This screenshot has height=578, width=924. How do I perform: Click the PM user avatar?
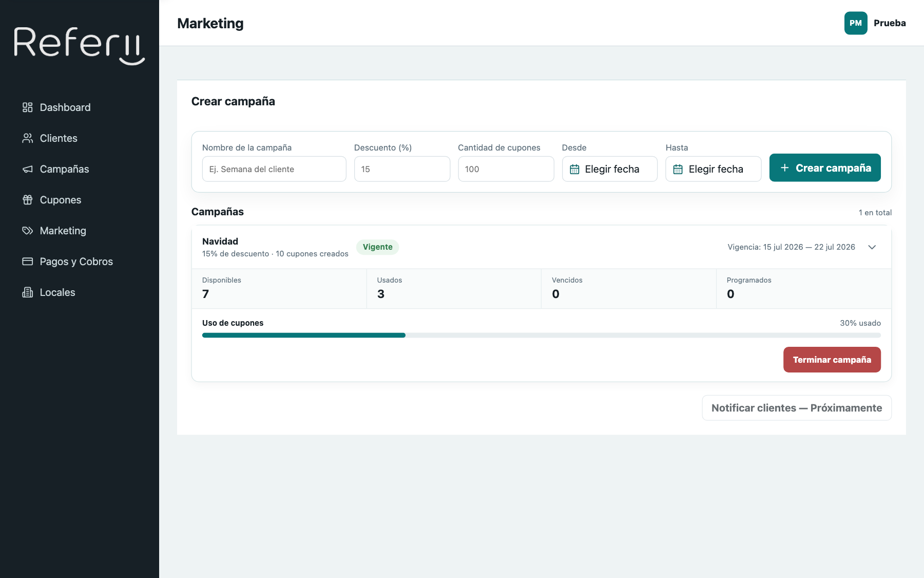(856, 23)
